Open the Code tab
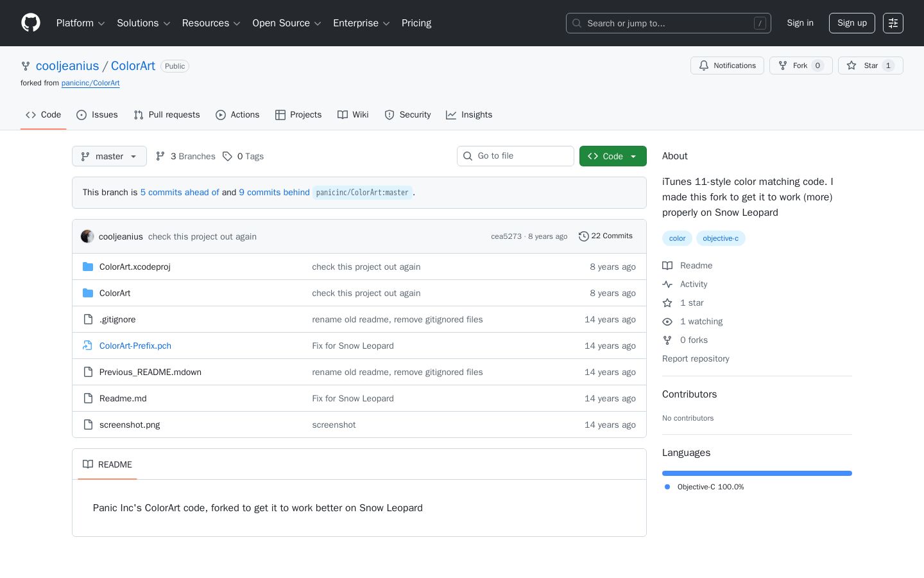The image size is (924, 578). 44,115
